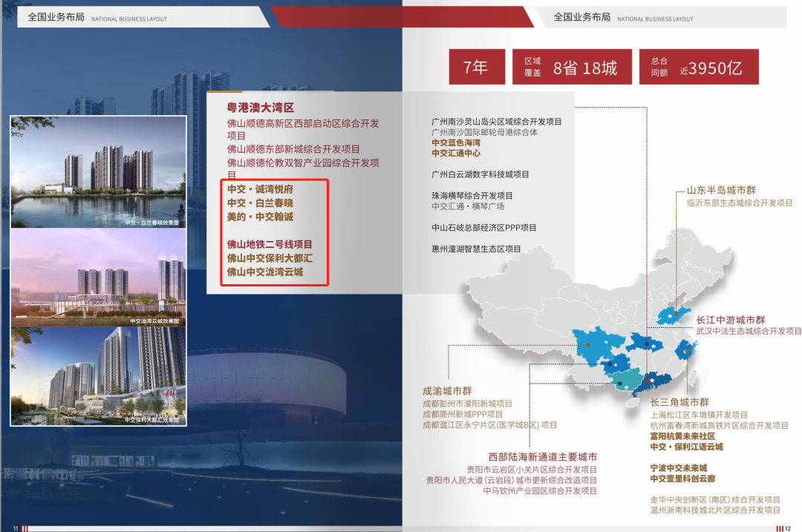
Task: Click '贵阳市人民大道(云岩段)城市更新综合改造项目'
Action: (512, 480)
